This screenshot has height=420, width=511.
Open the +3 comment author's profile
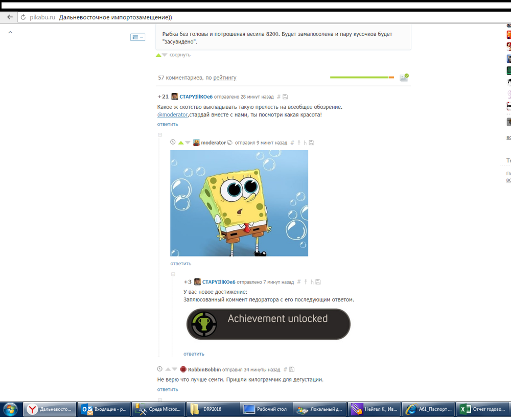219,282
